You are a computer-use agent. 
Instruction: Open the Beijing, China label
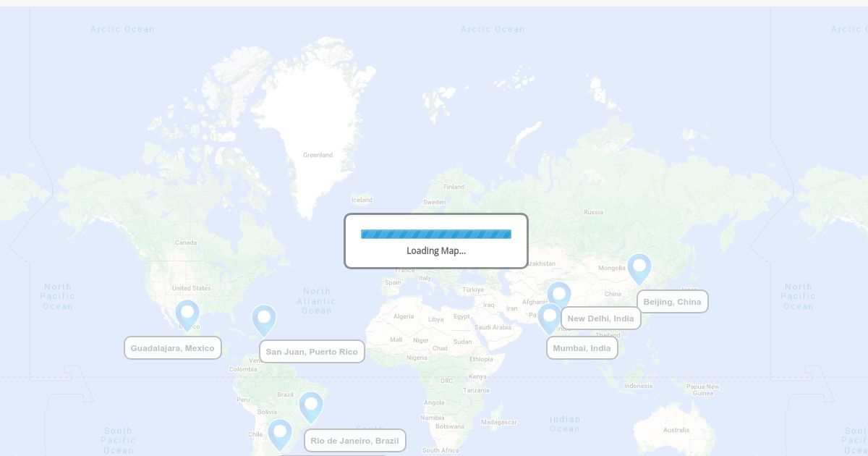[x=673, y=302]
